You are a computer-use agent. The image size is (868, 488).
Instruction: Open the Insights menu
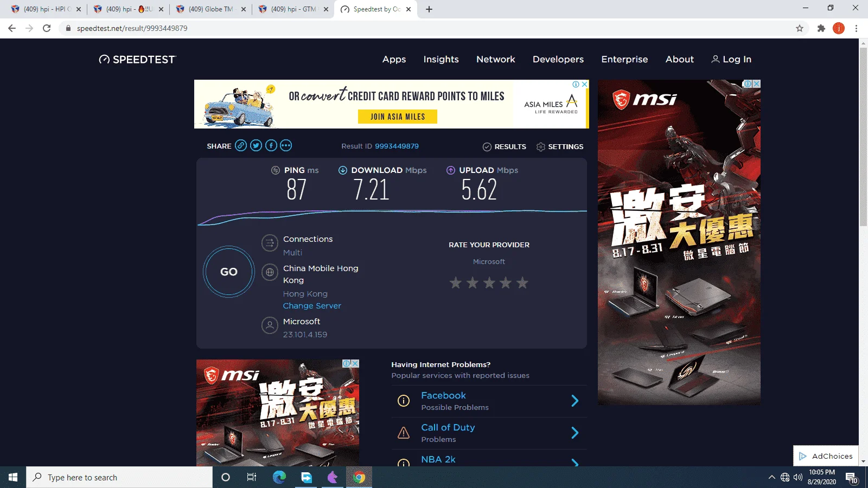click(x=441, y=59)
